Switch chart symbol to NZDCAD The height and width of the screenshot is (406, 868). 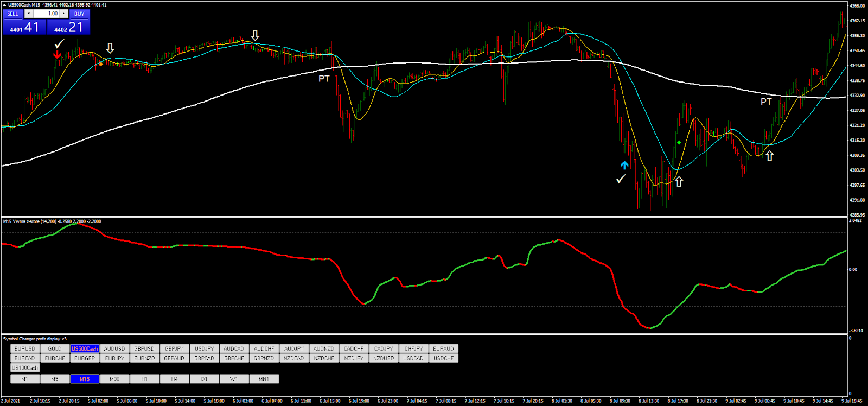[x=294, y=358]
